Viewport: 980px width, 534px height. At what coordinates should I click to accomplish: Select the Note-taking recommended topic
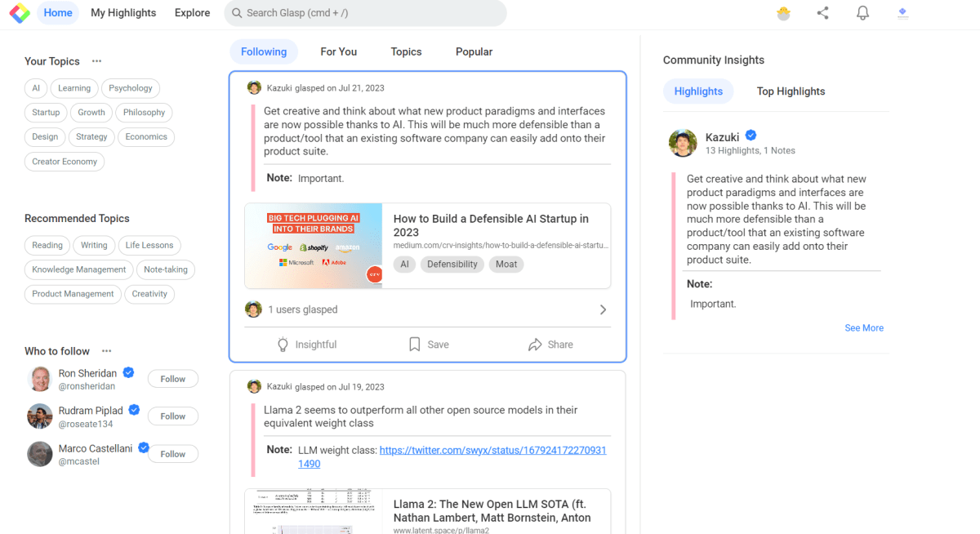point(166,269)
